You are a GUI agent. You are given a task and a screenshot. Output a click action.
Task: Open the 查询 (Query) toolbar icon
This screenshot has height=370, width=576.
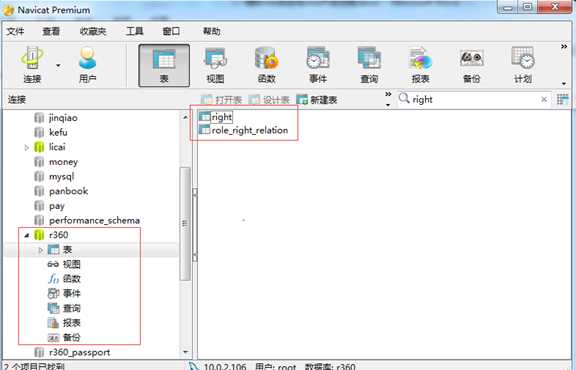click(369, 65)
